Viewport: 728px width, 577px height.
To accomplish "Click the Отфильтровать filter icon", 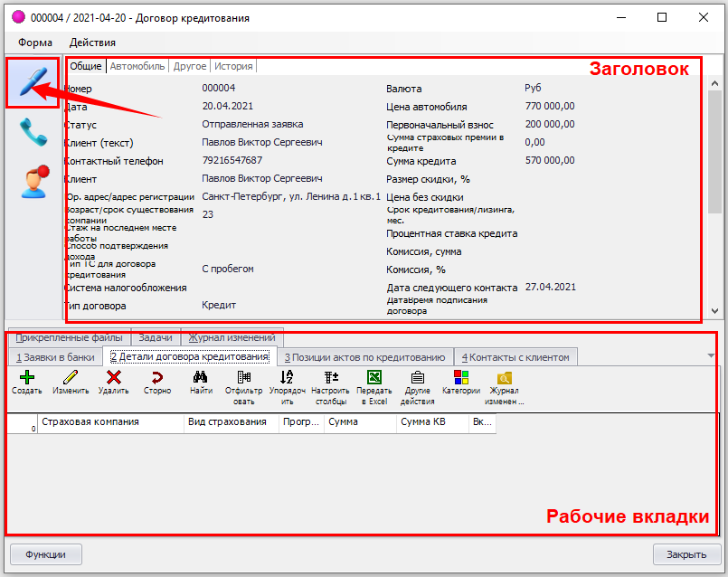I will tap(243, 377).
